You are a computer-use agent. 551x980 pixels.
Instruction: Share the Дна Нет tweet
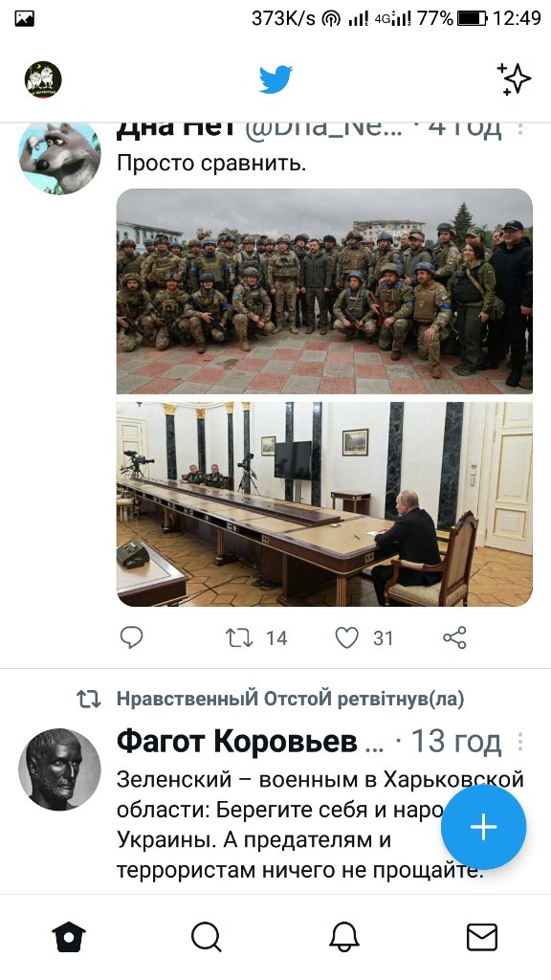454,637
